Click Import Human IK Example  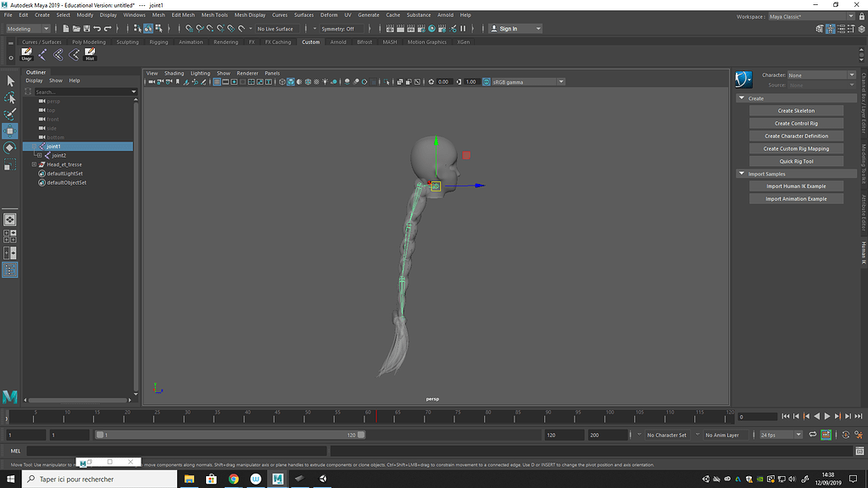pos(795,186)
